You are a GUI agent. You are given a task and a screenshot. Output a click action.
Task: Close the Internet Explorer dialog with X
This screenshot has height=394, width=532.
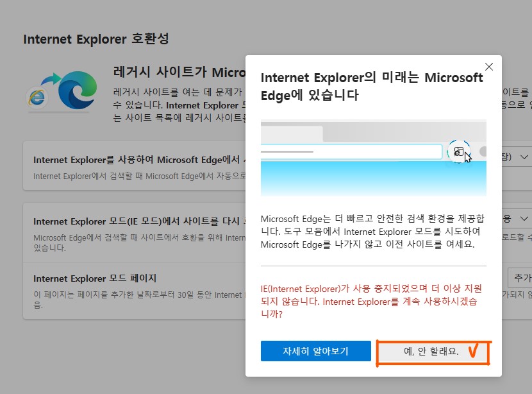(489, 67)
